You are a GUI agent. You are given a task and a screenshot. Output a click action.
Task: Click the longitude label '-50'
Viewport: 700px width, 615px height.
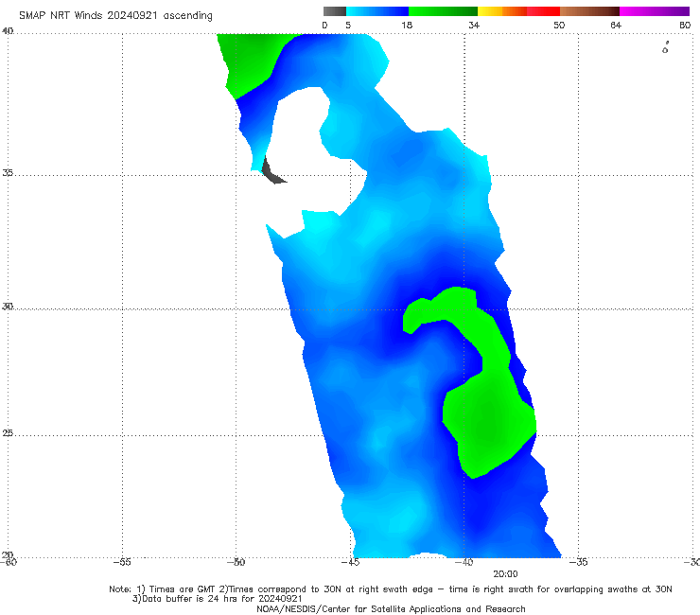[x=236, y=562]
